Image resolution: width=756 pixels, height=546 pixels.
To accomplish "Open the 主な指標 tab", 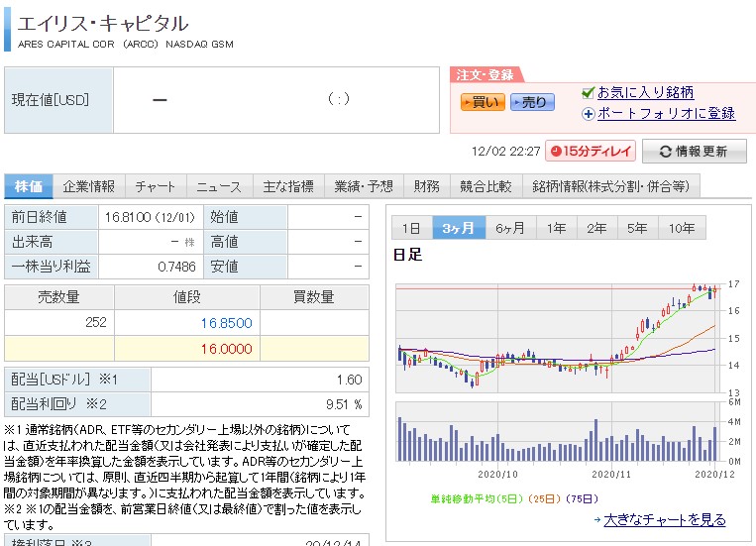I will [x=288, y=186].
